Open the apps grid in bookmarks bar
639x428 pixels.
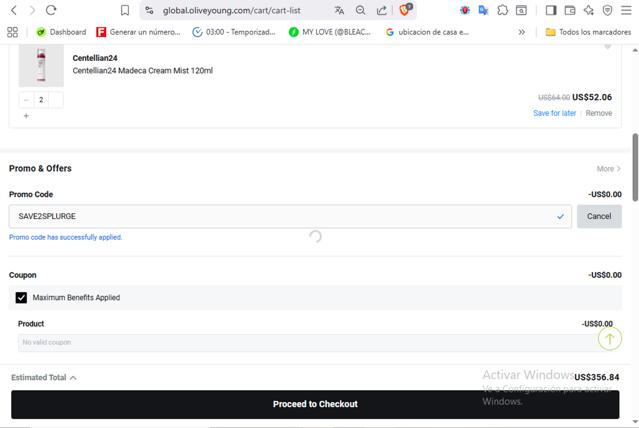pos(13,32)
